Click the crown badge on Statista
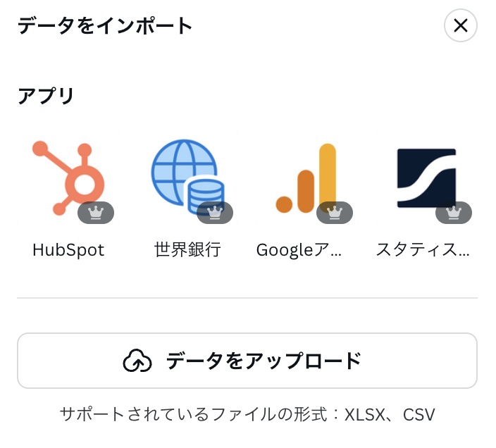 point(454,213)
